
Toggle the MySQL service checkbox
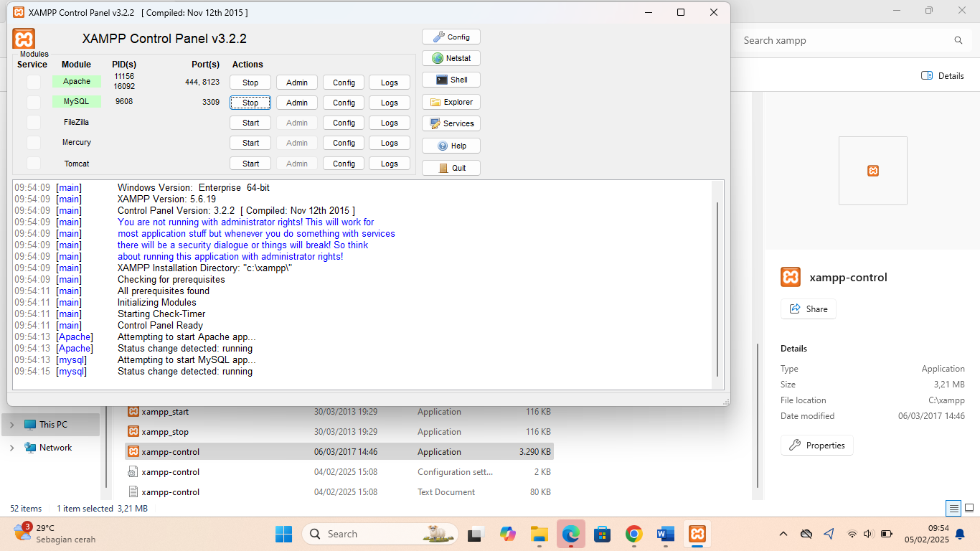tap(34, 103)
